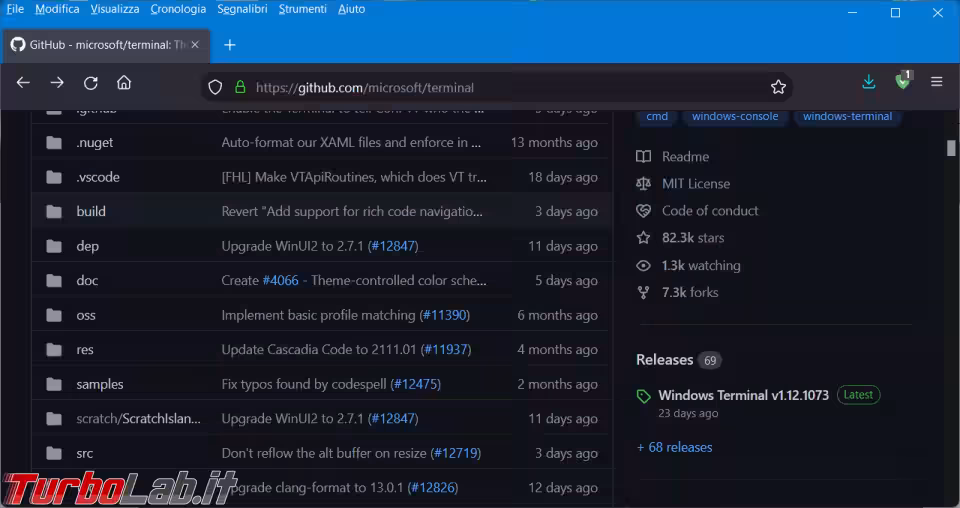Open the Segnalibri menu
The height and width of the screenshot is (508, 960).
(x=242, y=9)
